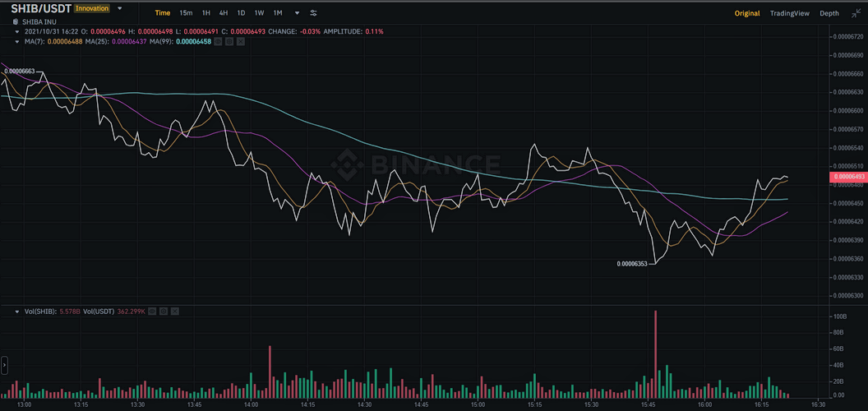868x411 pixels.
Task: Click the 15:45 time axis label
Action: [648, 404]
